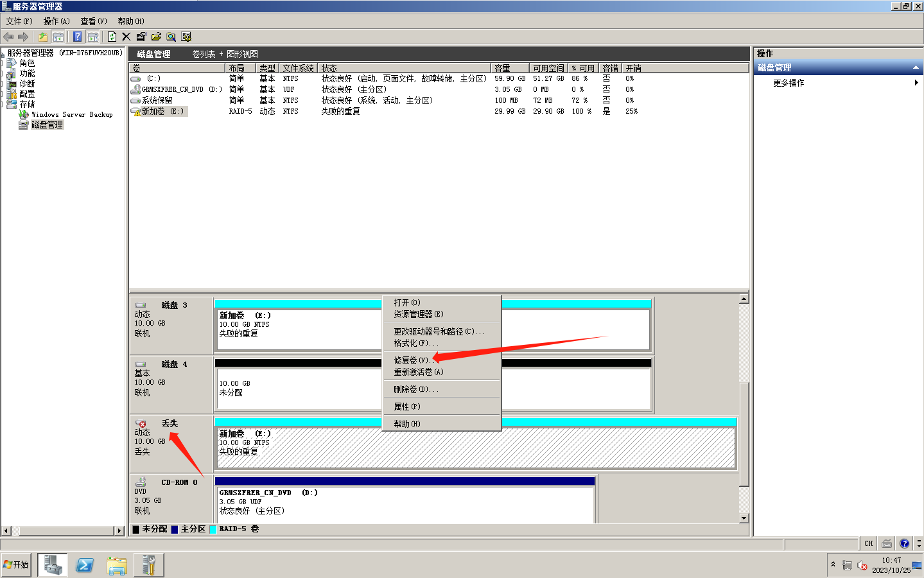The width and height of the screenshot is (924, 578).
Task: Click the open folder toolbar icon
Action: tap(156, 37)
